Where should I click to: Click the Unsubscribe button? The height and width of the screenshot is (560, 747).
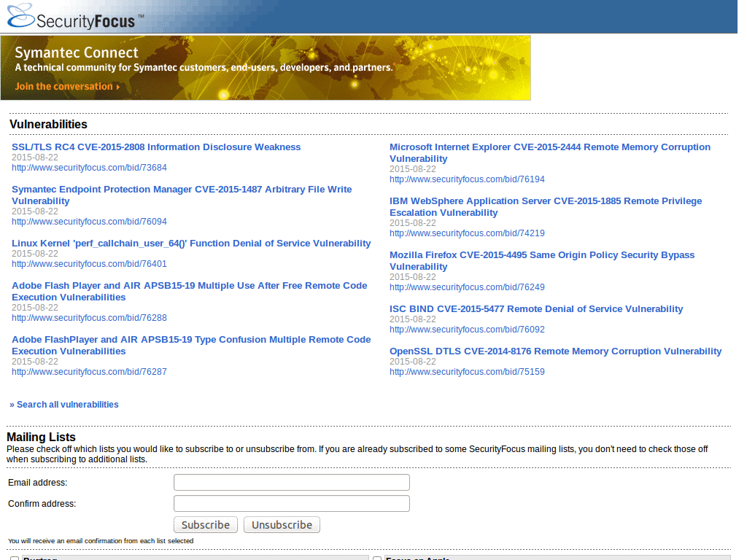(x=282, y=525)
